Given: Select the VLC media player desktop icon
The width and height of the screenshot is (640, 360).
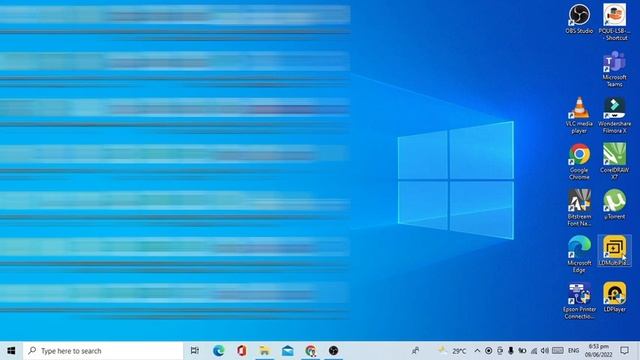Looking at the screenshot, I should [x=579, y=115].
